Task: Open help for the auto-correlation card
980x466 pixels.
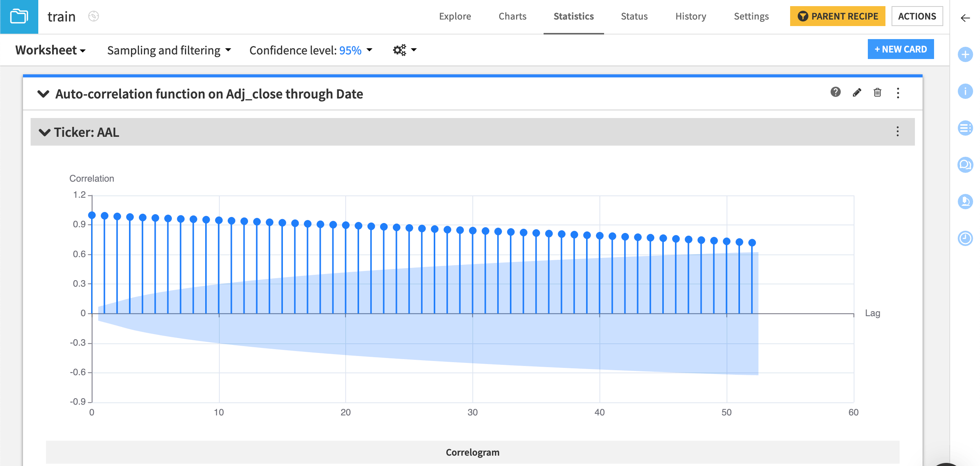Action: pos(835,92)
